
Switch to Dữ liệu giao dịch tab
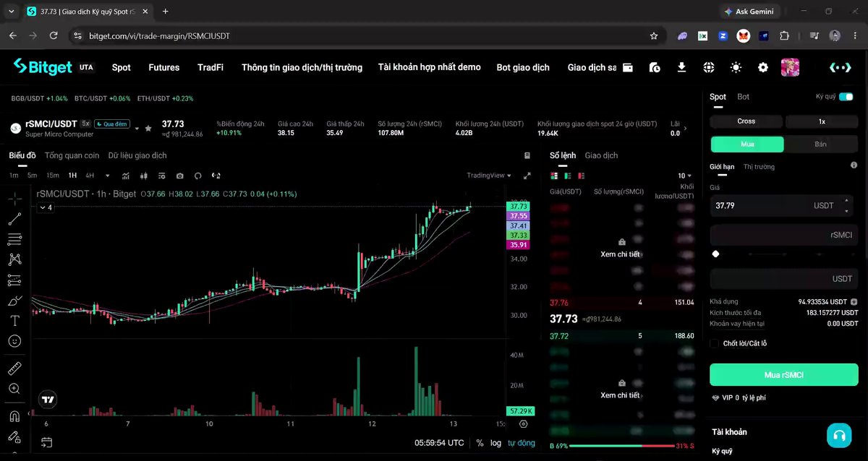[x=137, y=155]
